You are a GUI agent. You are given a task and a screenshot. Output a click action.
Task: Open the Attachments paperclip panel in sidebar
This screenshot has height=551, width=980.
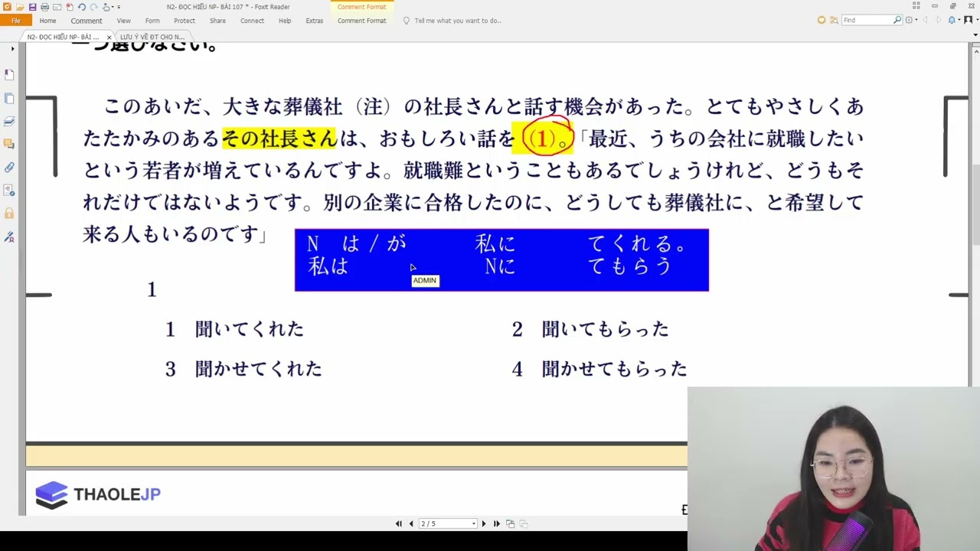(9, 167)
